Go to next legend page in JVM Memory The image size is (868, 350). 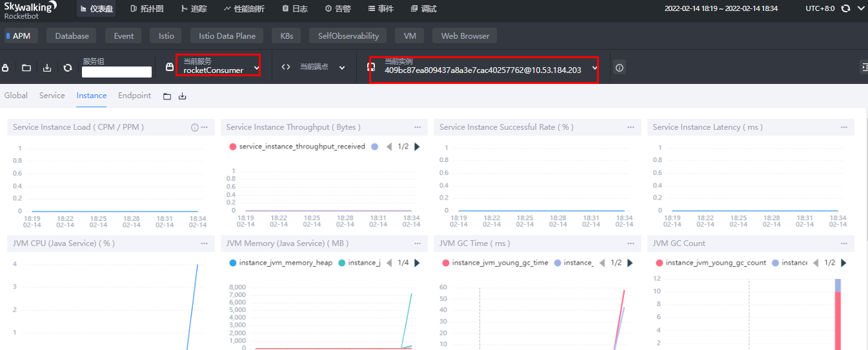pyautogui.click(x=417, y=263)
